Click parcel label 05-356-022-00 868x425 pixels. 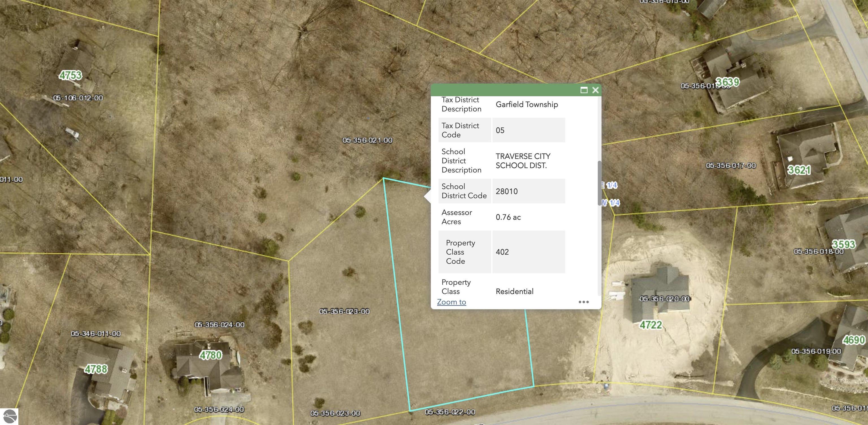(450, 412)
